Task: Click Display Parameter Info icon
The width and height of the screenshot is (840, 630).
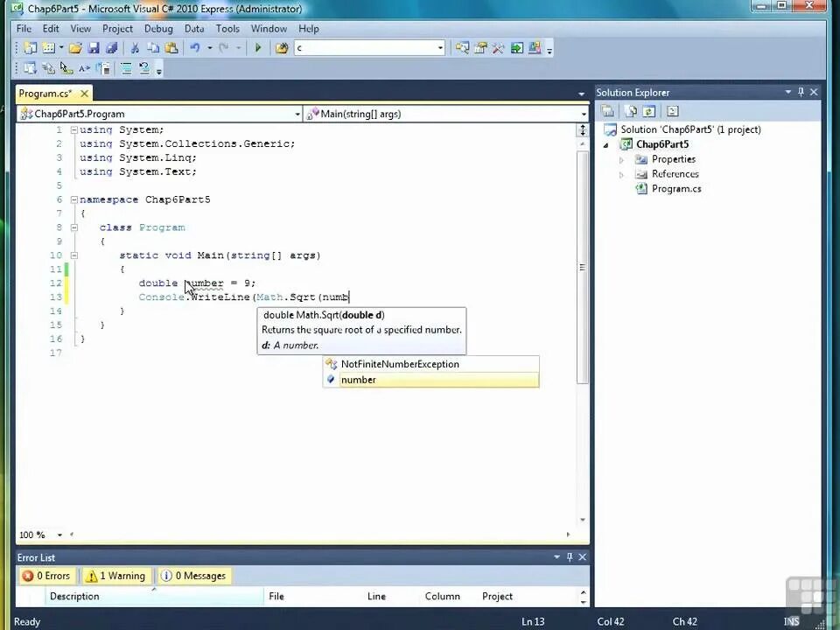Action: coord(48,68)
